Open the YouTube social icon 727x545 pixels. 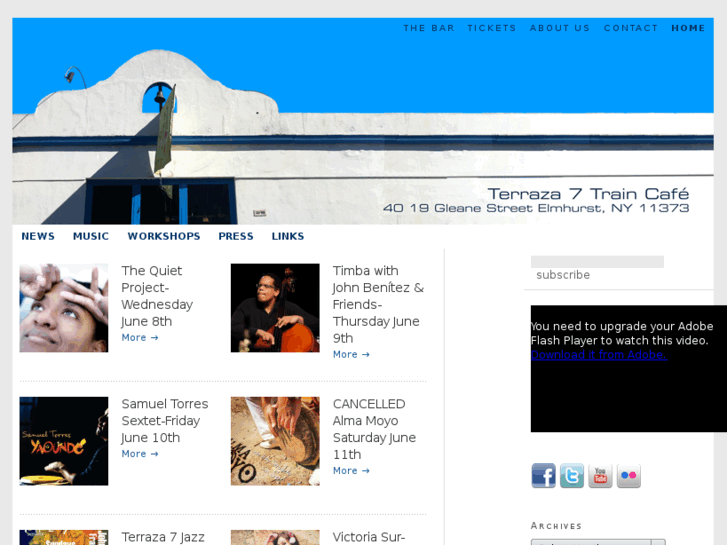point(600,475)
